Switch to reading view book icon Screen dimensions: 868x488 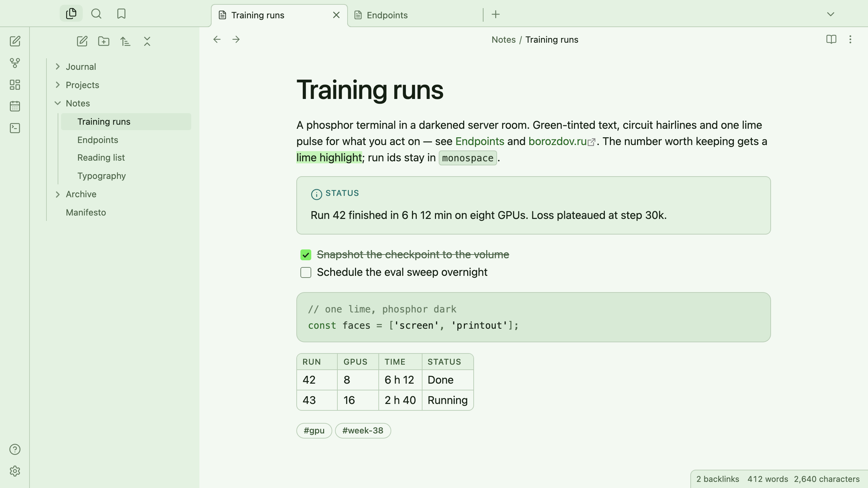point(831,39)
